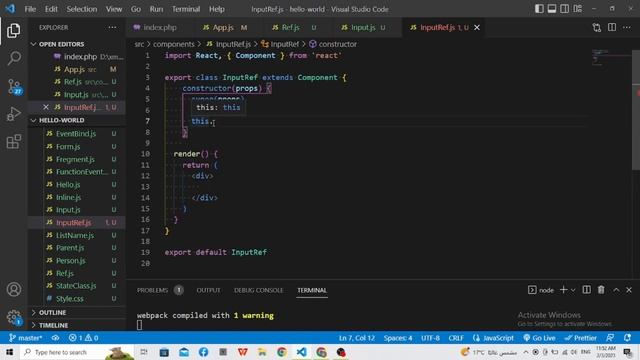
Task: Split the editor to the right
Action: coord(612,27)
